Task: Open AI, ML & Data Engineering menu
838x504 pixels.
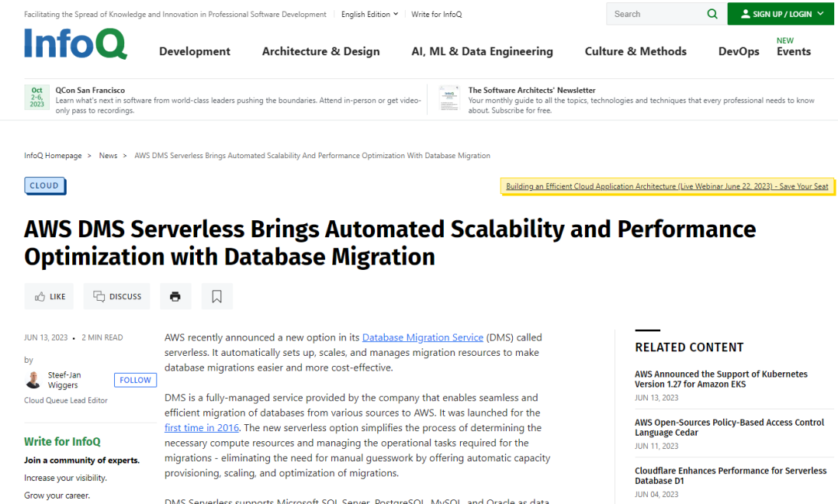Action: pyautogui.click(x=482, y=51)
